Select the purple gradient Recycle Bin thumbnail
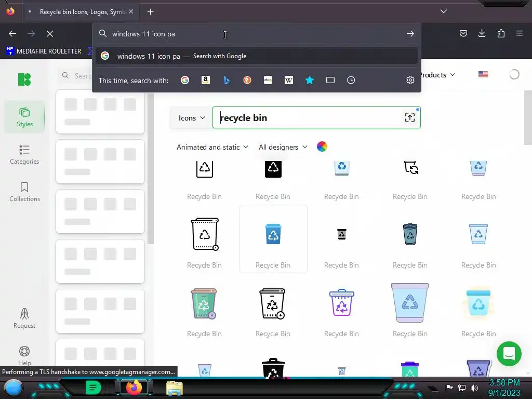532x399 pixels. [342, 303]
